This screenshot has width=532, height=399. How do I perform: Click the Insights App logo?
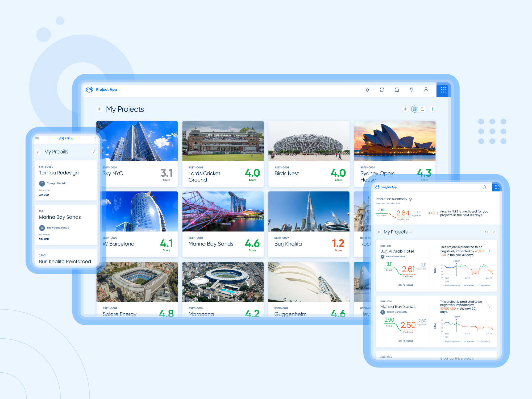coord(377,187)
